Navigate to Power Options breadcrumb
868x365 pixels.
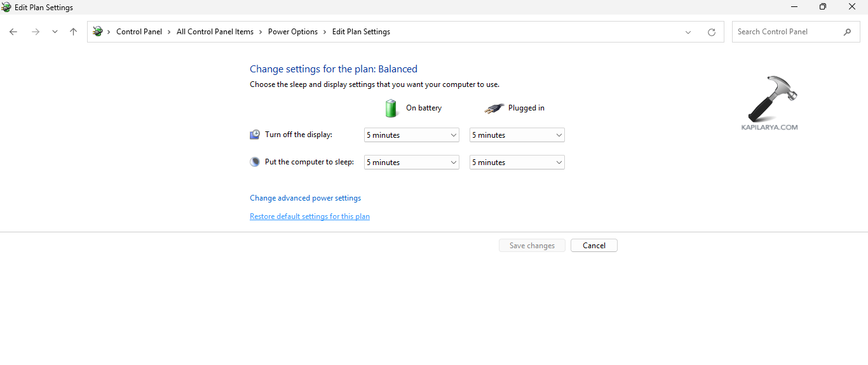(x=292, y=32)
